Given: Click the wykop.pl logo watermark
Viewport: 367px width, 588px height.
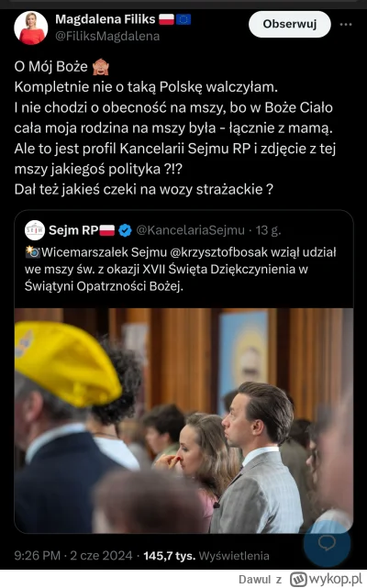Looking at the screenshot, I should click(326, 579).
